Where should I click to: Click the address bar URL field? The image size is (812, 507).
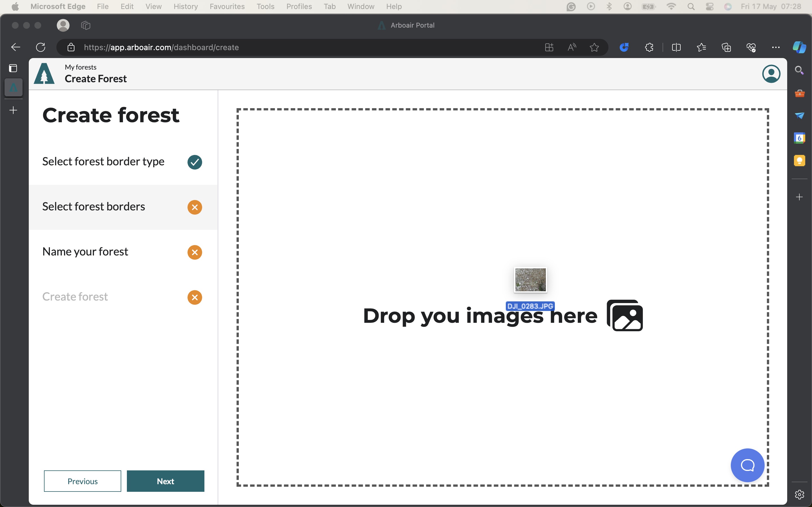[302, 47]
